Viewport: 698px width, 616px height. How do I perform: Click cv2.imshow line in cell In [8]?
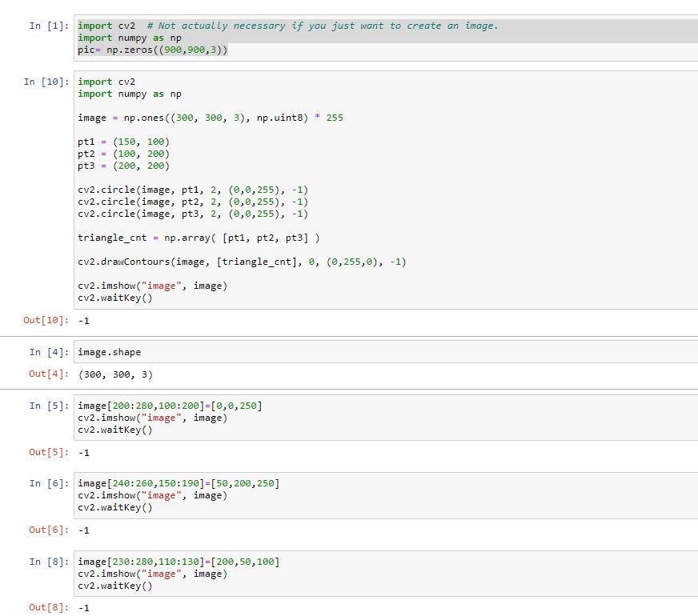coord(152,574)
